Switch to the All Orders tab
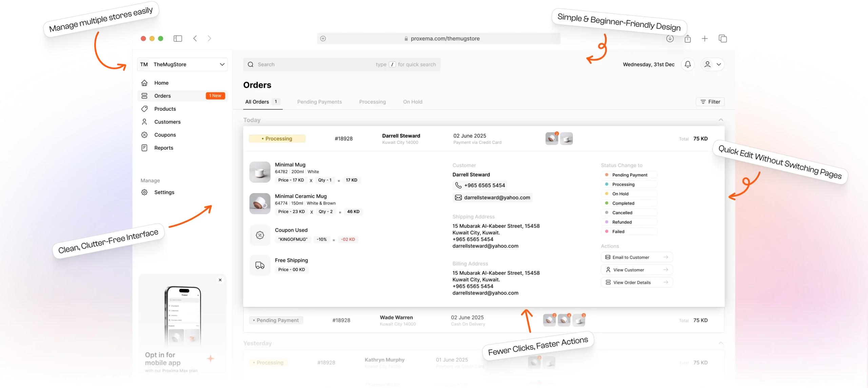The image size is (868, 388). 263,102
